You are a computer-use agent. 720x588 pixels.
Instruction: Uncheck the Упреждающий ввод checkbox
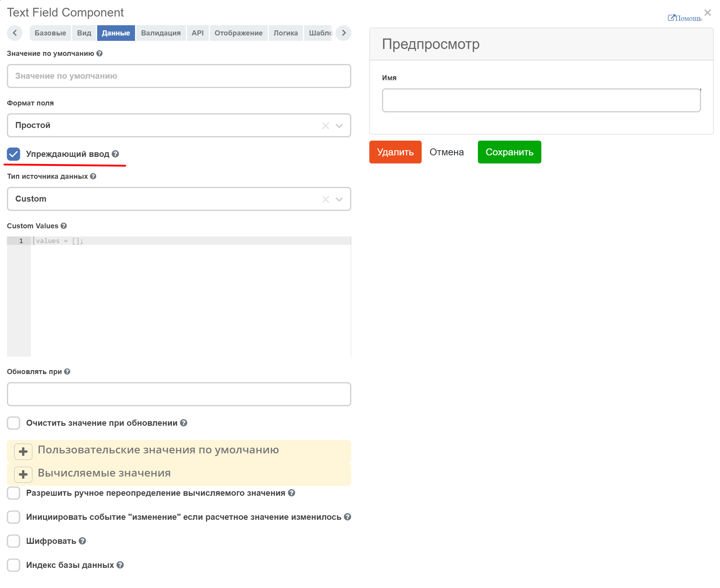pyautogui.click(x=14, y=154)
